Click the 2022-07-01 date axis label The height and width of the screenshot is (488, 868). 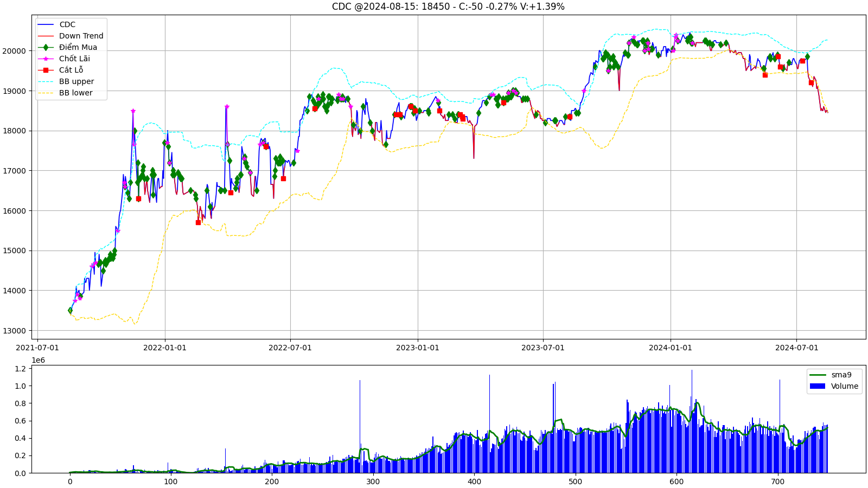tap(290, 348)
